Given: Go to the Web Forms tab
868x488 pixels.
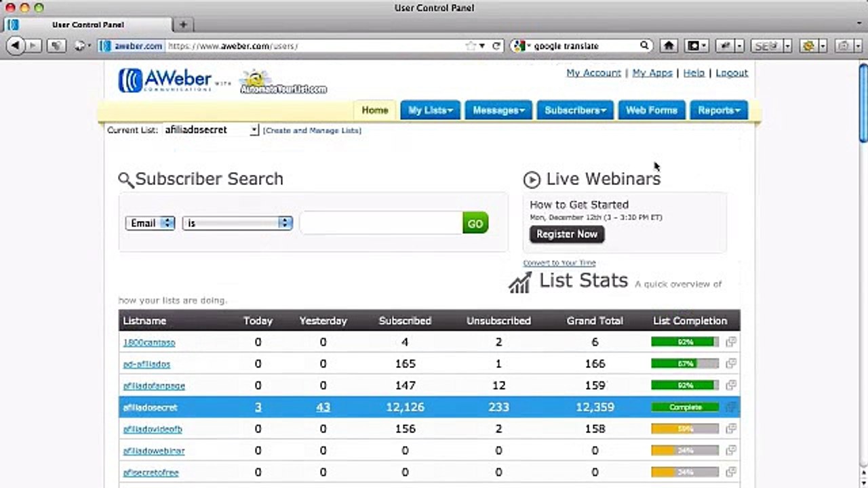Looking at the screenshot, I should click(x=651, y=110).
